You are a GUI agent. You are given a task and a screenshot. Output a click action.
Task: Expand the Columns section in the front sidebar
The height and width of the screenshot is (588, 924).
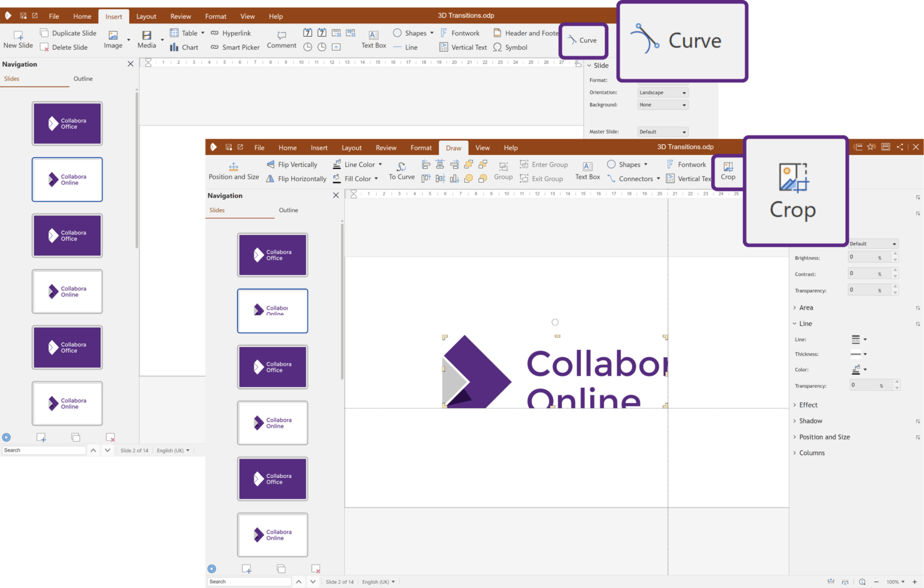click(x=812, y=453)
